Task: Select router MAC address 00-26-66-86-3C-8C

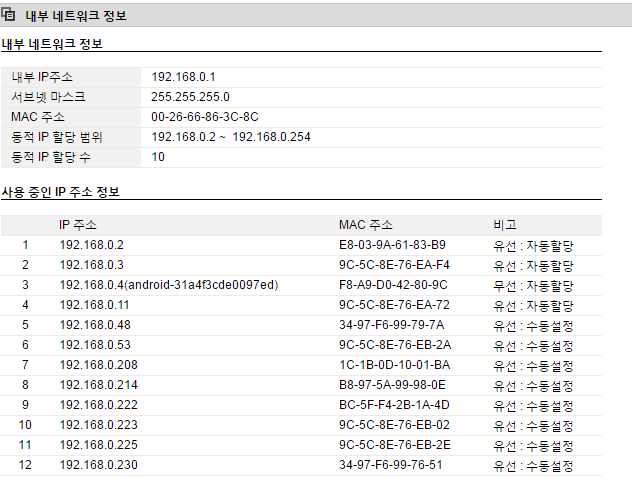Action: pos(205,117)
